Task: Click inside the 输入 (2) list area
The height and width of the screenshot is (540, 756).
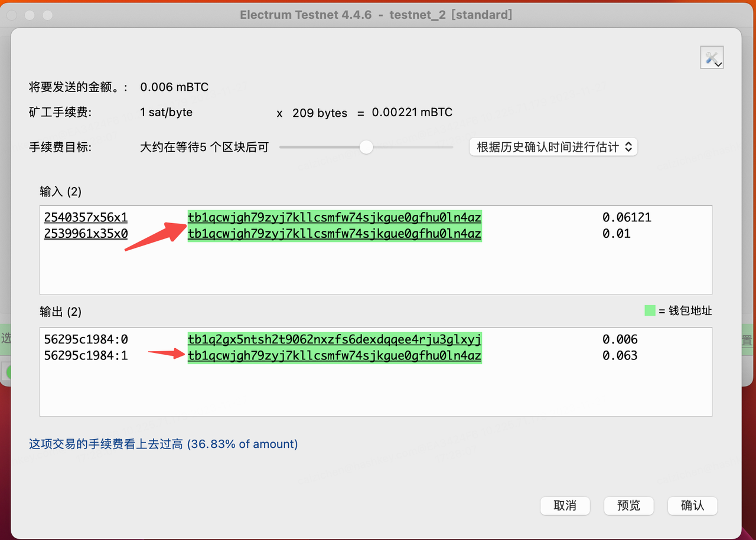Action: (x=376, y=269)
